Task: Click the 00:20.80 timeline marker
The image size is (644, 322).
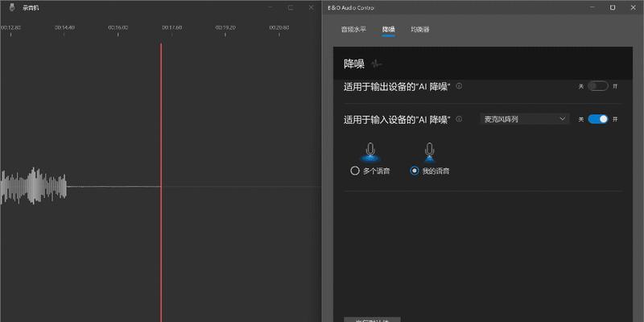Action: [279, 28]
